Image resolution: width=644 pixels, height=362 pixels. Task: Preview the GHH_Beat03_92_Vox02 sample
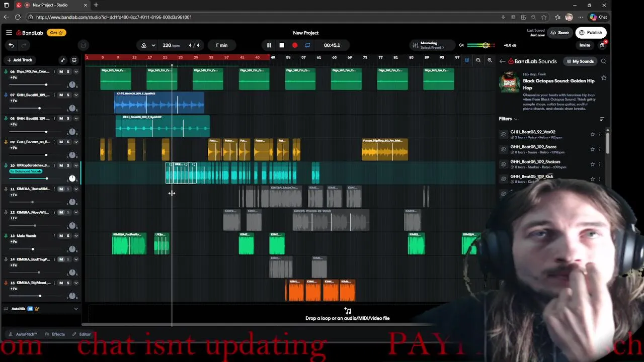pyautogui.click(x=504, y=134)
